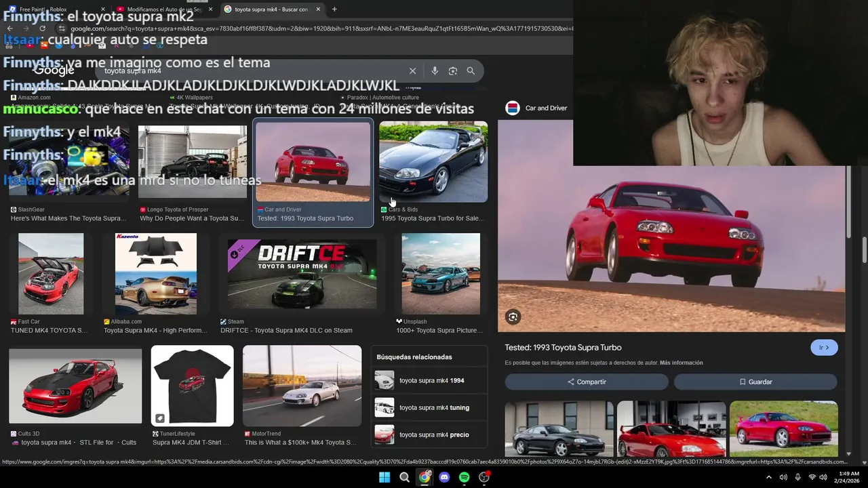Open Longo Toyota of Prosper thumbnail

193,161
